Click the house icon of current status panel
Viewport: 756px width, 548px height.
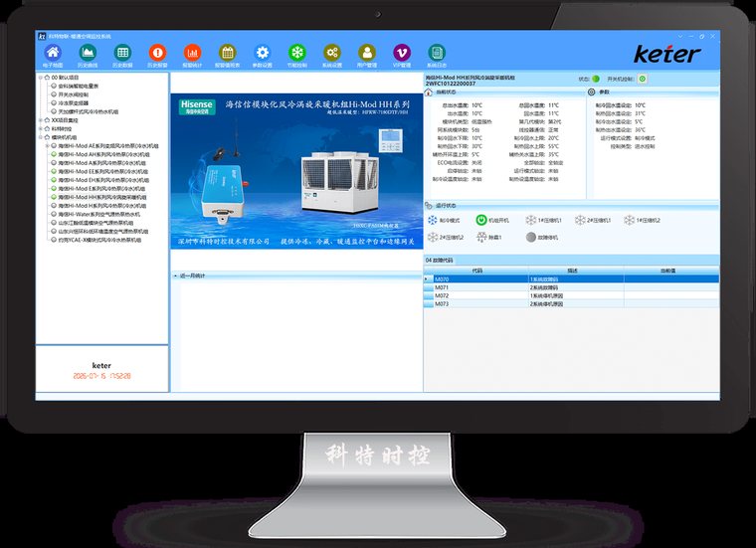tap(428, 92)
